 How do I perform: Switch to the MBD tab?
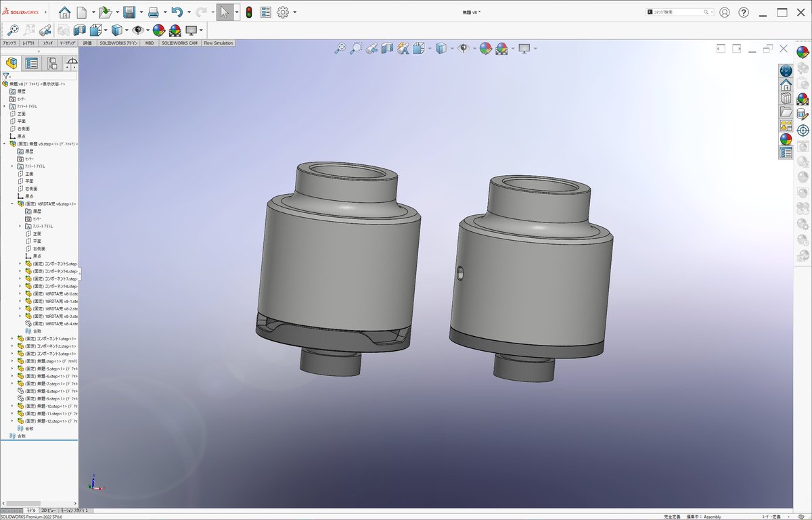[150, 43]
